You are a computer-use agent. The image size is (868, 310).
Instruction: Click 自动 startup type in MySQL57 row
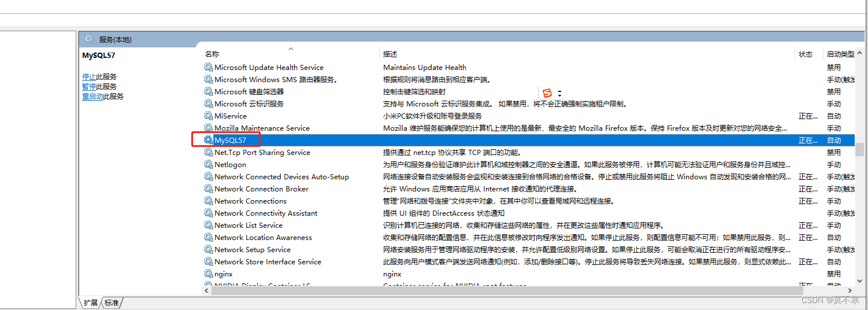coord(834,140)
